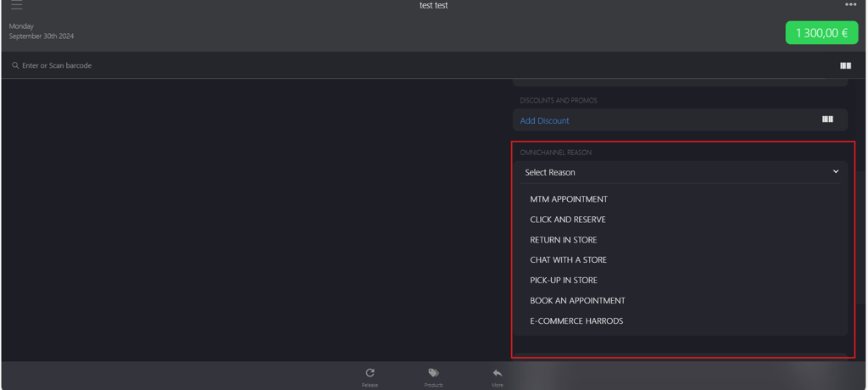Choose CHAT WITH A STORE reason

click(x=568, y=259)
